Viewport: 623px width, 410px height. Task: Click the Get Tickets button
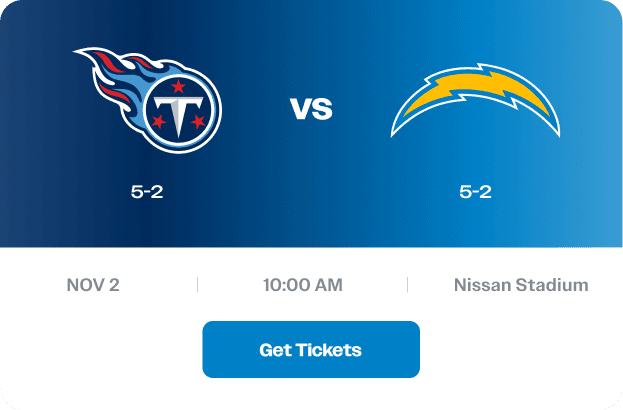311,350
